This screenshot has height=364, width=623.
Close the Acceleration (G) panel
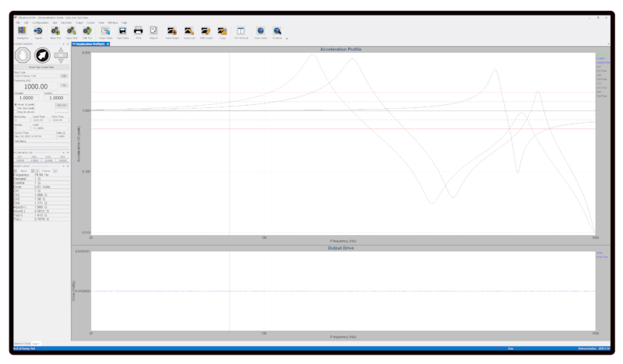tap(68, 152)
